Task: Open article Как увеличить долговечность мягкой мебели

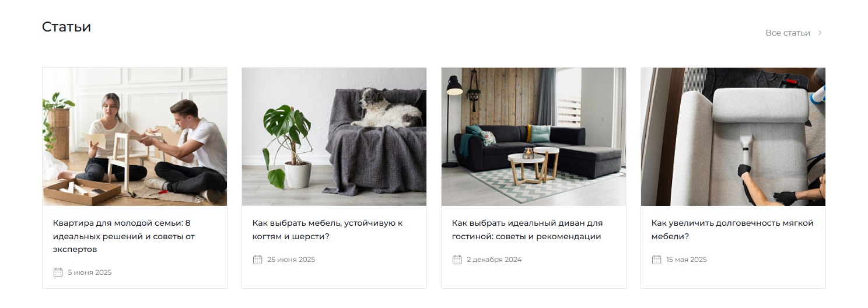Action: 732,229
